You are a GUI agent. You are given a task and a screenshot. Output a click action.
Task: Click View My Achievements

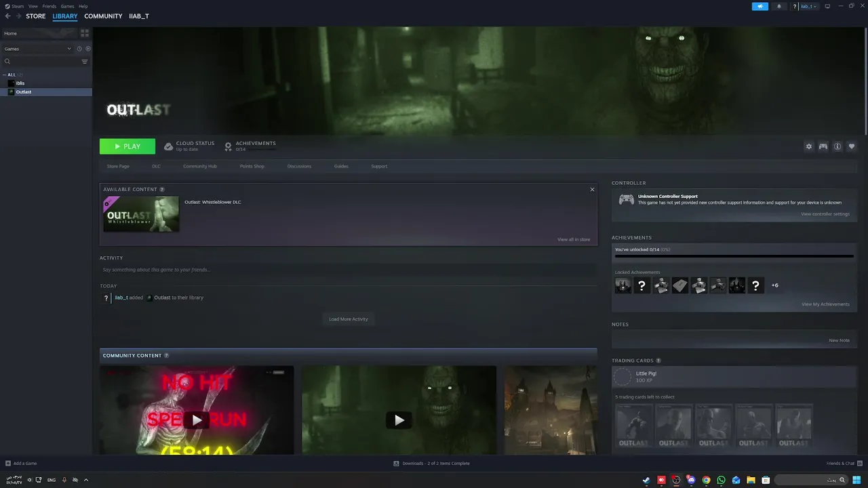pos(825,304)
